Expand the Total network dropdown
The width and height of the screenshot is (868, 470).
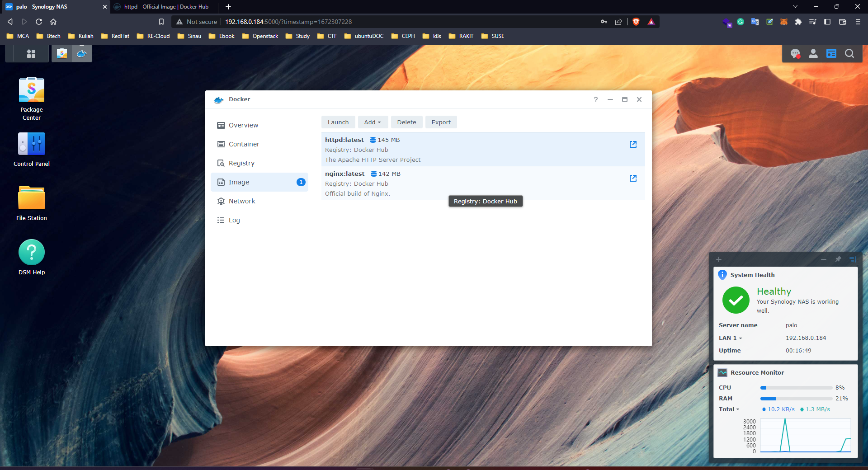click(x=729, y=409)
